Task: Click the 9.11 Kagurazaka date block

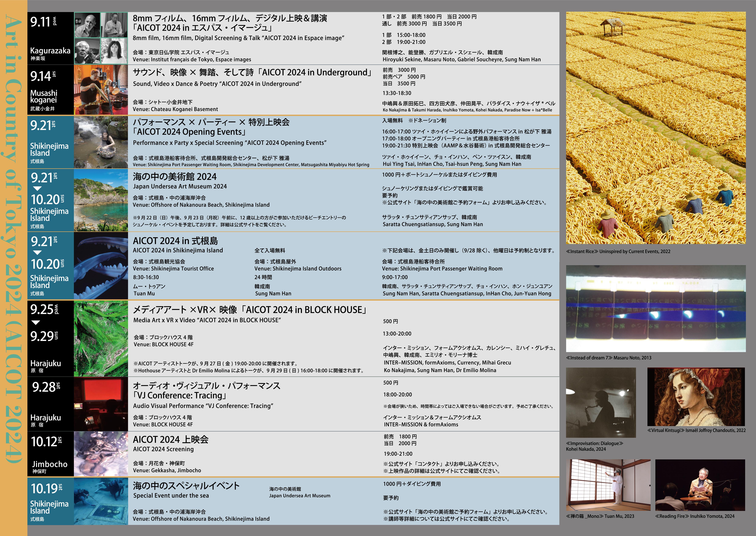Action: pos(50,38)
